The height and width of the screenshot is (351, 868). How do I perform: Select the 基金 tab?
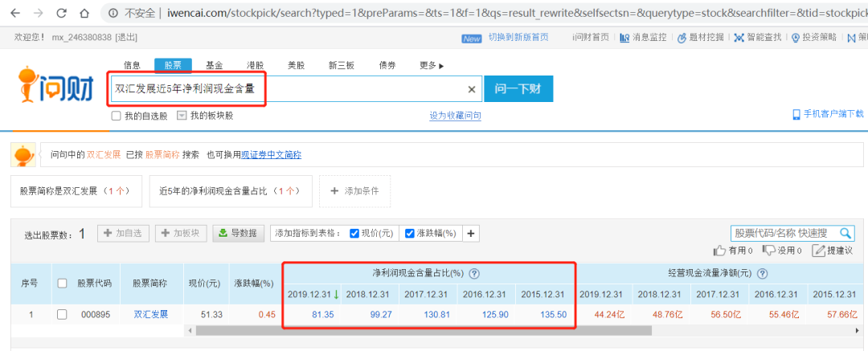215,65
